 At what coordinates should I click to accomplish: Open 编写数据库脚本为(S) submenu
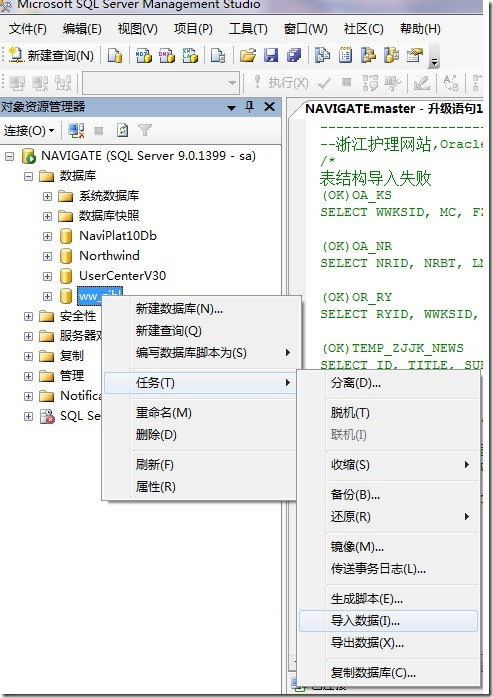pos(200,353)
